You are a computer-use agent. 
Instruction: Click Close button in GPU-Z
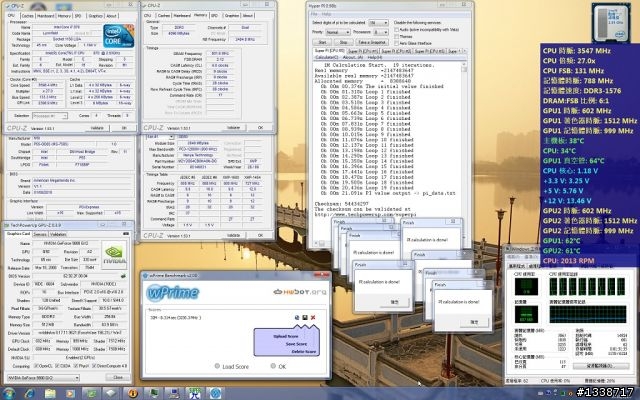pyautogui.click(x=118, y=378)
